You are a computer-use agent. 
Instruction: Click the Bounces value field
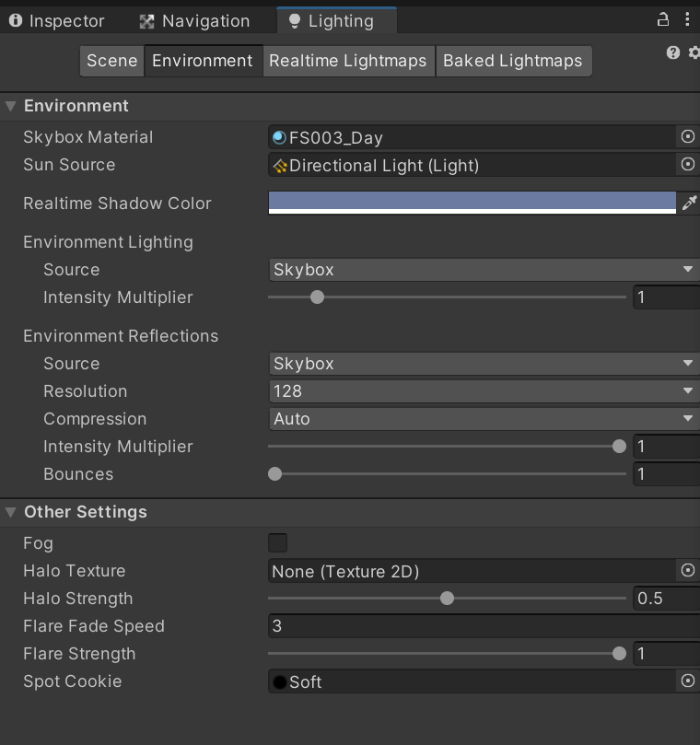point(666,473)
